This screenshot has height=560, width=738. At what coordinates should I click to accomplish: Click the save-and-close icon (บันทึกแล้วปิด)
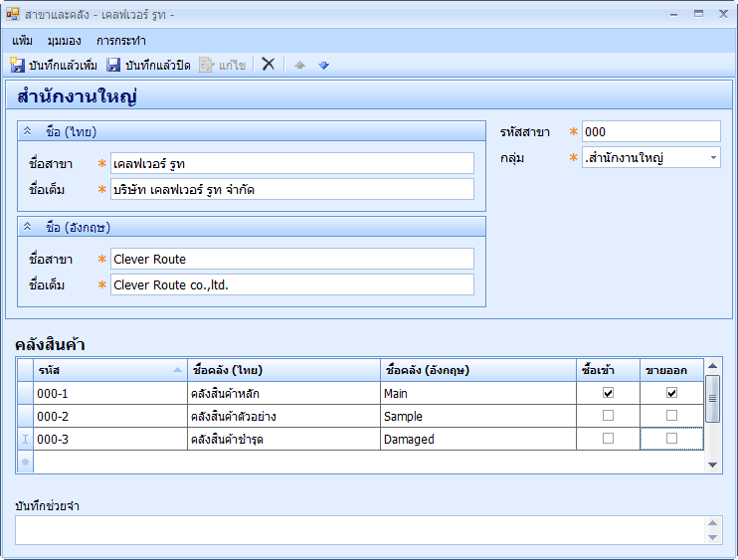(113, 65)
